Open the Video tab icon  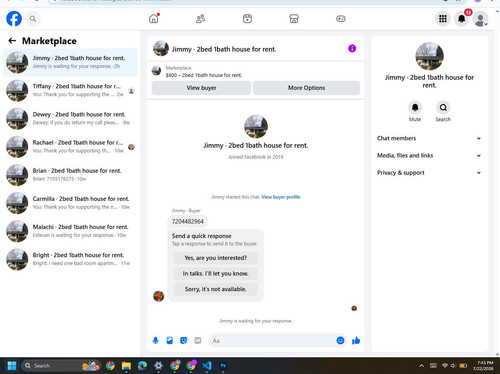click(247, 19)
